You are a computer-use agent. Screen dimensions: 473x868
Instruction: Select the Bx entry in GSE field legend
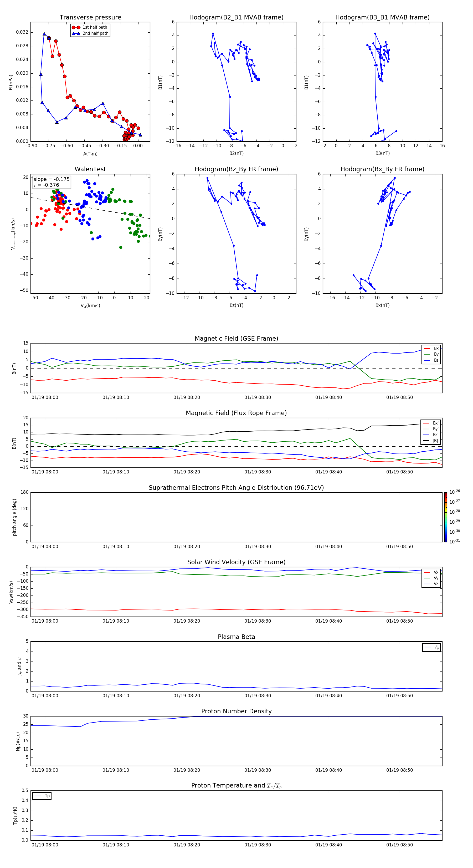point(431,349)
